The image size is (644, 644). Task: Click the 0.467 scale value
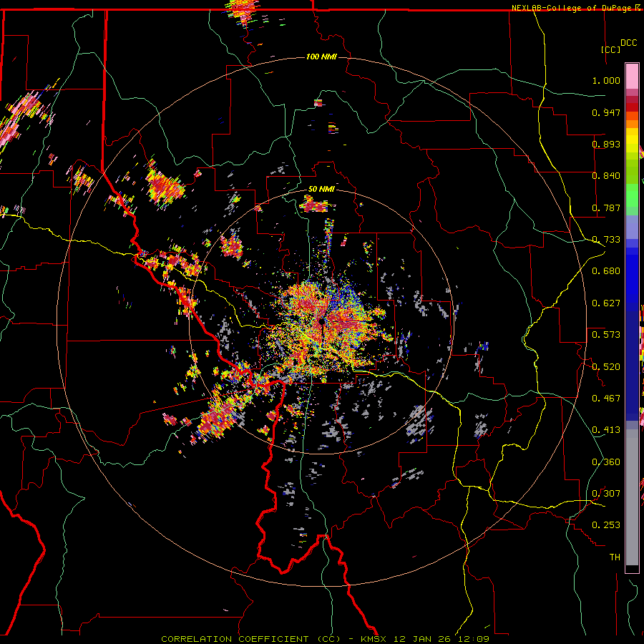606,399
